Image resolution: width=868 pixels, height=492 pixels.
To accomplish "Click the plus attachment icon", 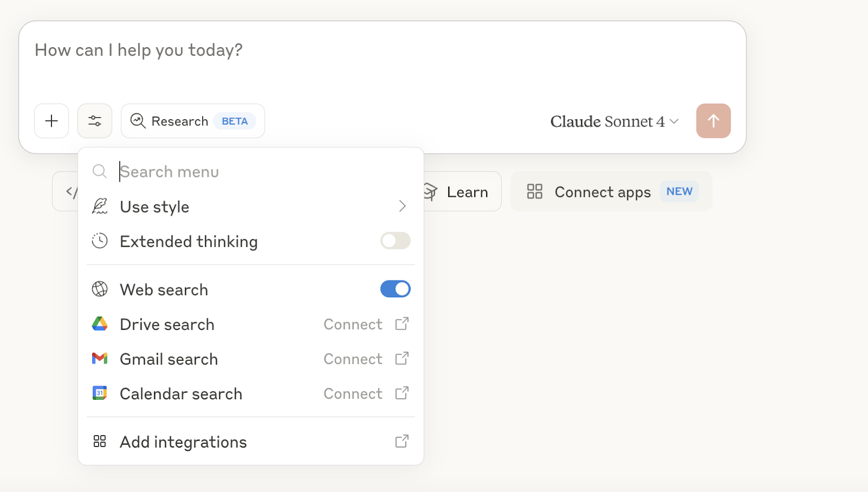I will (x=52, y=121).
